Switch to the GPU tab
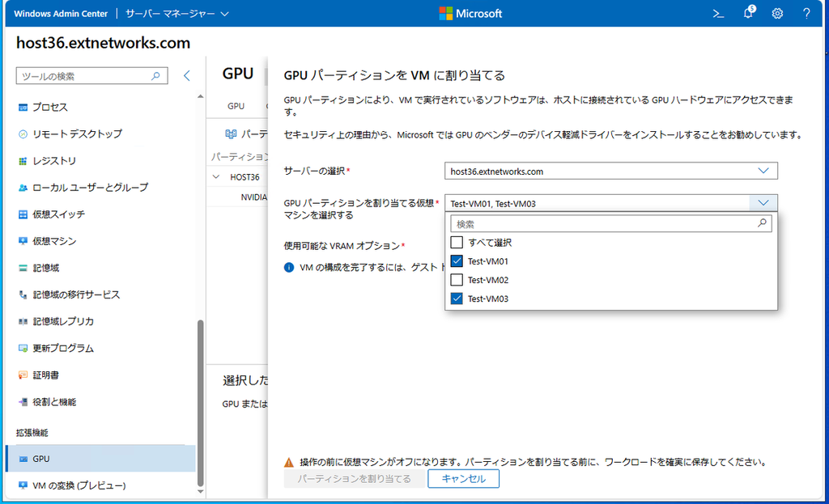This screenshot has width=829, height=504. 236,106
